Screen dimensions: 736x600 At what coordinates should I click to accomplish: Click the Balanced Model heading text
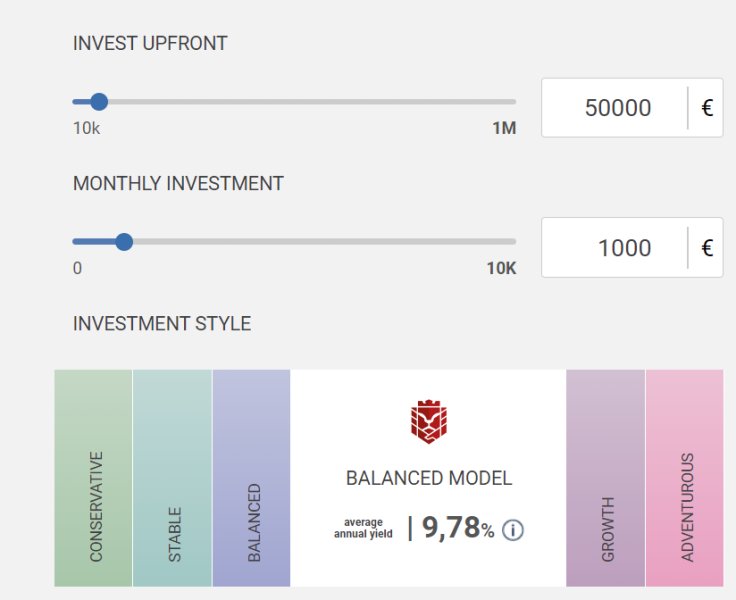428,478
